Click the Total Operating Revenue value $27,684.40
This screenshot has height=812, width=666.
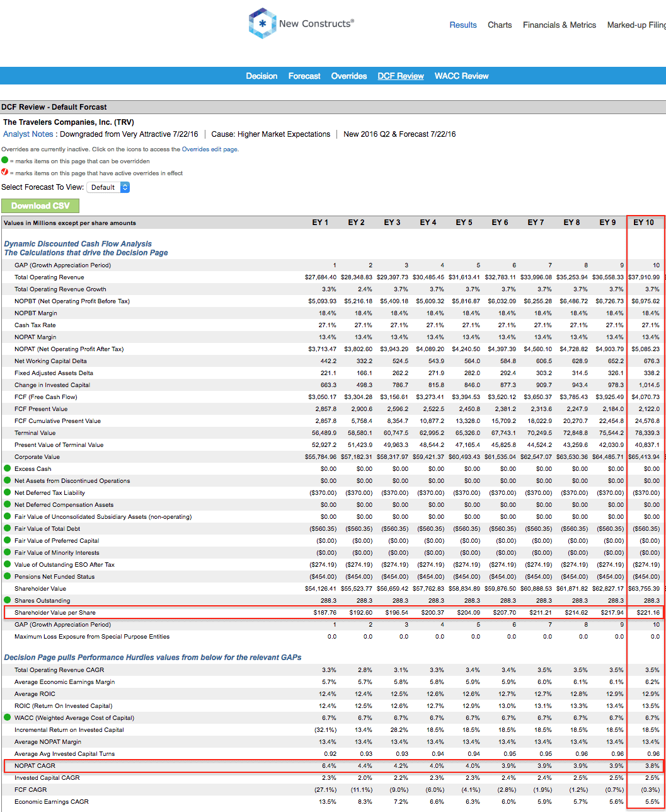point(321,277)
